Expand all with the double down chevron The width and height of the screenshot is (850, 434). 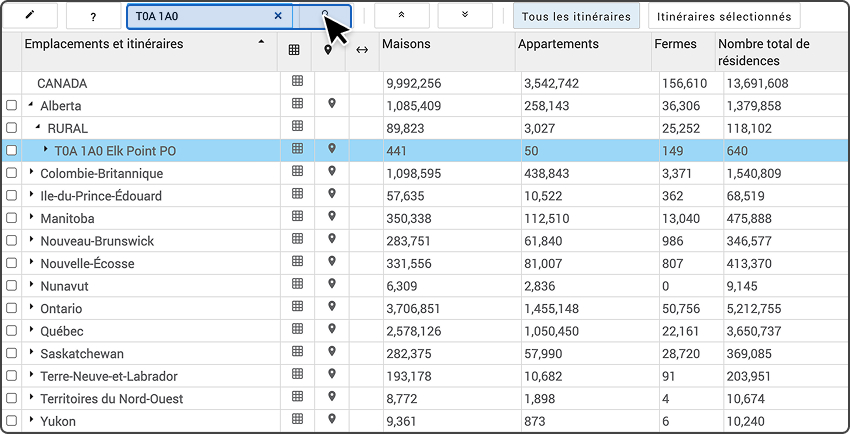pos(465,16)
